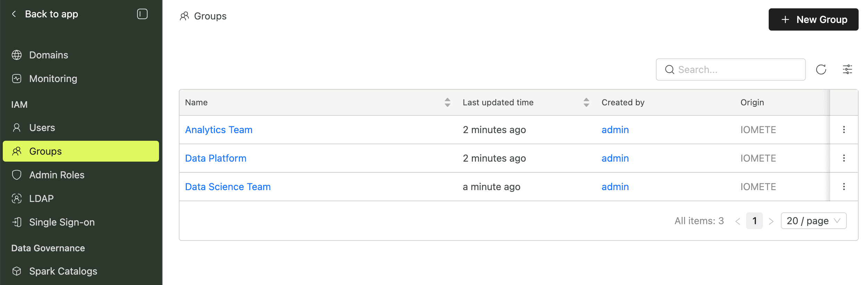The image size is (868, 285).
Task: Open the Data Science Team link
Action: (228, 187)
